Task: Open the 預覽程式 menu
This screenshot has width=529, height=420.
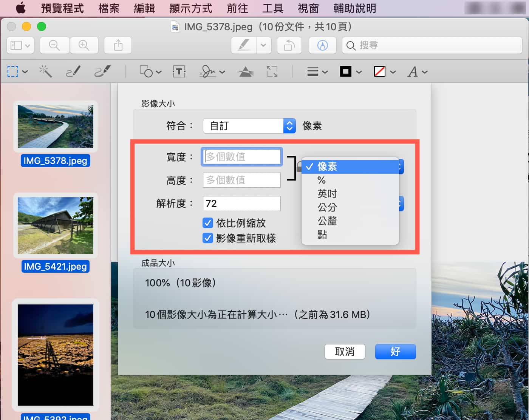Action: point(62,8)
